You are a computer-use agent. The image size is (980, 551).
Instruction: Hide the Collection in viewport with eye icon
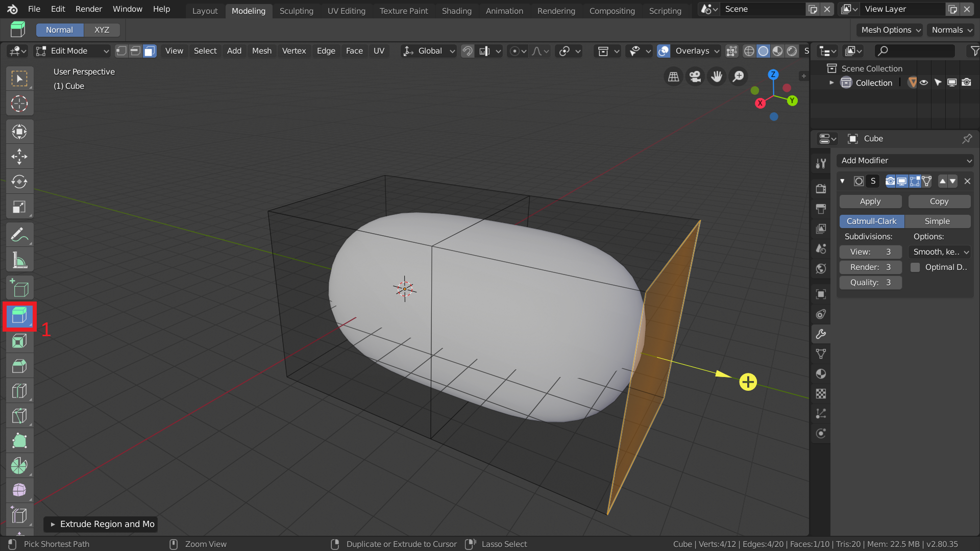924,83
